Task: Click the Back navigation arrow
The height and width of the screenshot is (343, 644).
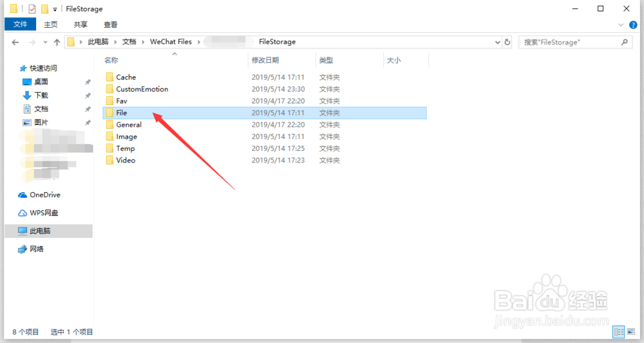Action: pyautogui.click(x=15, y=42)
